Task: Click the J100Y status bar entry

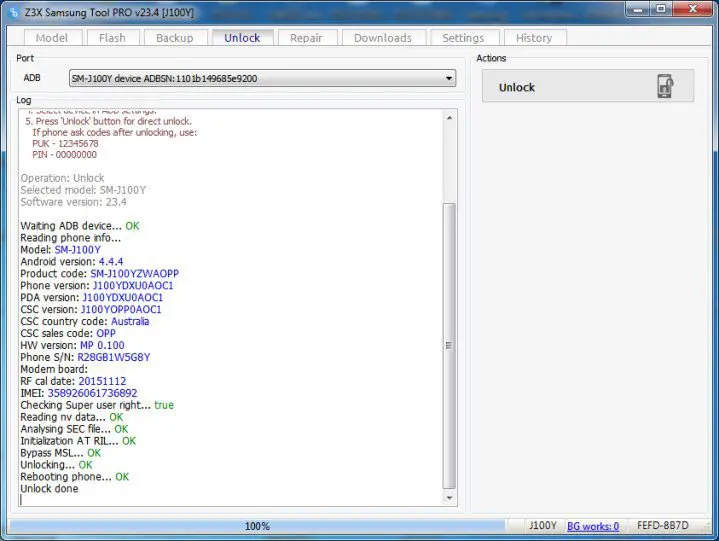Action: pos(543,525)
